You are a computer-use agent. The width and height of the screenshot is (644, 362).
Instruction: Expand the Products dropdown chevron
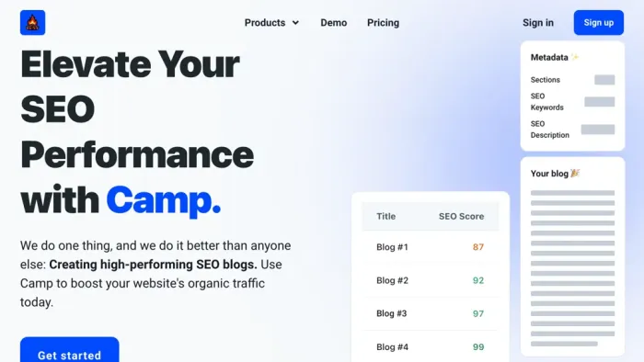click(295, 23)
